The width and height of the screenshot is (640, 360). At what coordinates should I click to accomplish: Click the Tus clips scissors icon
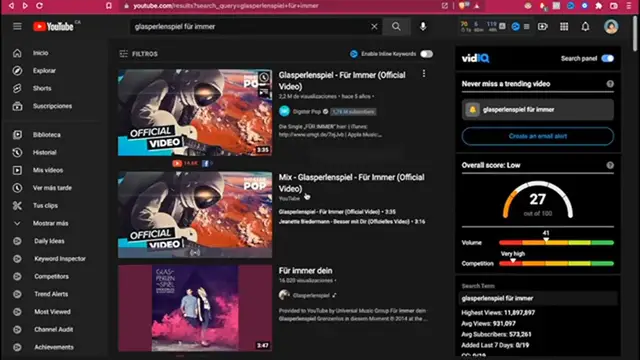17,206
